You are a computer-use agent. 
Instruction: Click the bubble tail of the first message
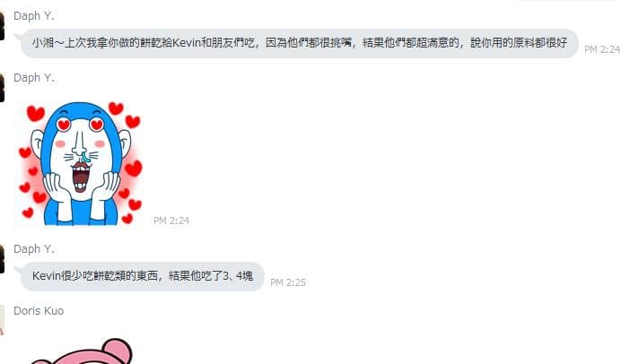pos(18,37)
